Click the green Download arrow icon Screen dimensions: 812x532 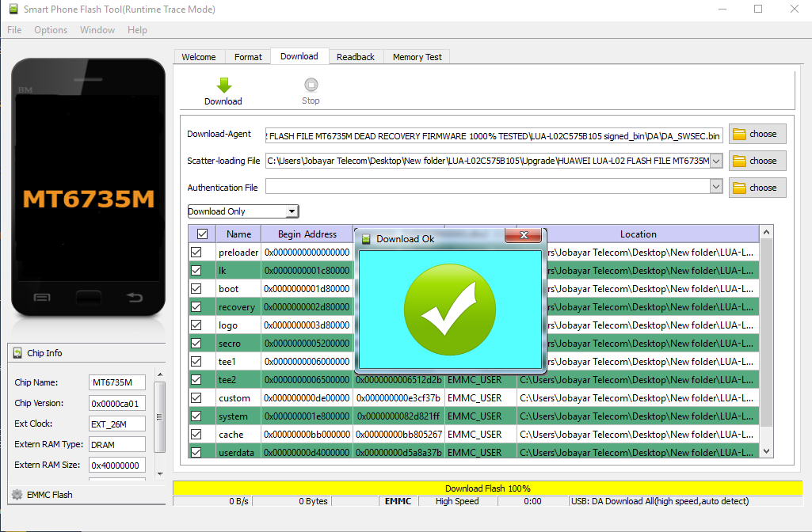(x=223, y=85)
